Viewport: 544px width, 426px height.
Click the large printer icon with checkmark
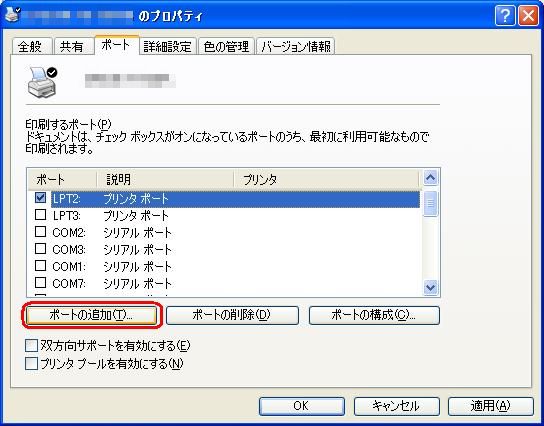pyautogui.click(x=42, y=82)
